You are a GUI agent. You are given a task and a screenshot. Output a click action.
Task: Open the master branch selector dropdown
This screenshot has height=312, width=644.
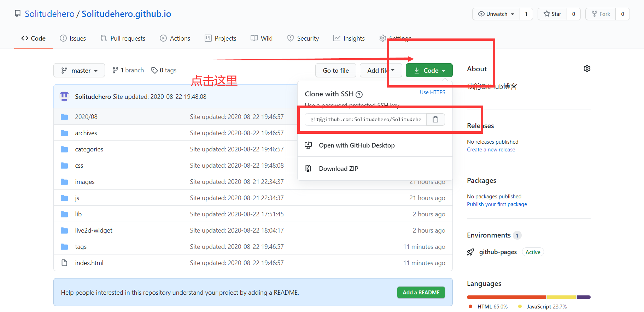[79, 70]
